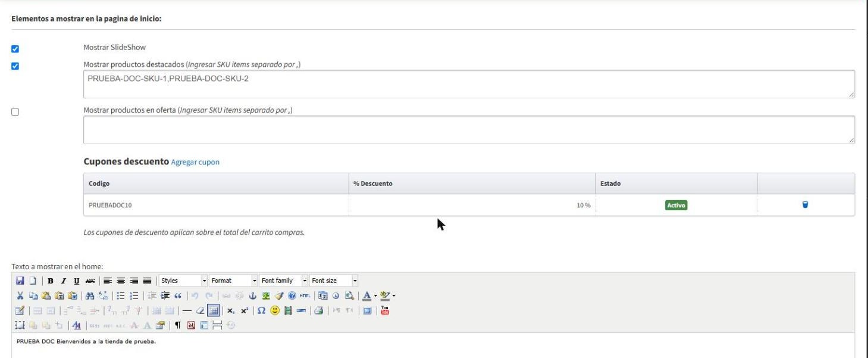Viewport: 868px width, 358px height.
Task: Expand the text color picker arrow
Action: pos(374,295)
